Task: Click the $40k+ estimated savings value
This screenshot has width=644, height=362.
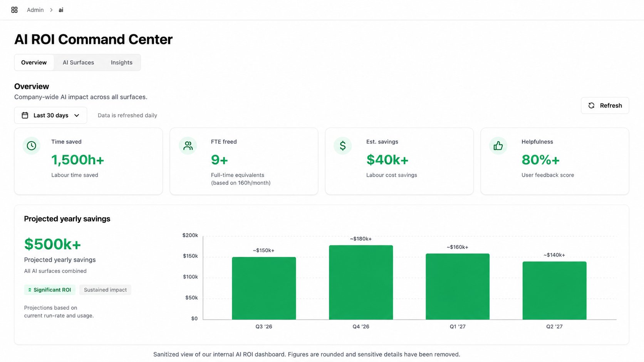Action: 387,160
